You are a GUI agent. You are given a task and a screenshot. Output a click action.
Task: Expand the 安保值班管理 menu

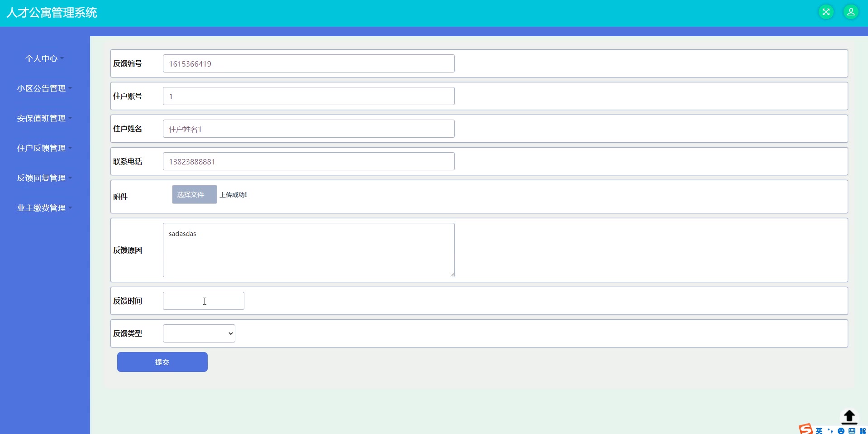44,118
